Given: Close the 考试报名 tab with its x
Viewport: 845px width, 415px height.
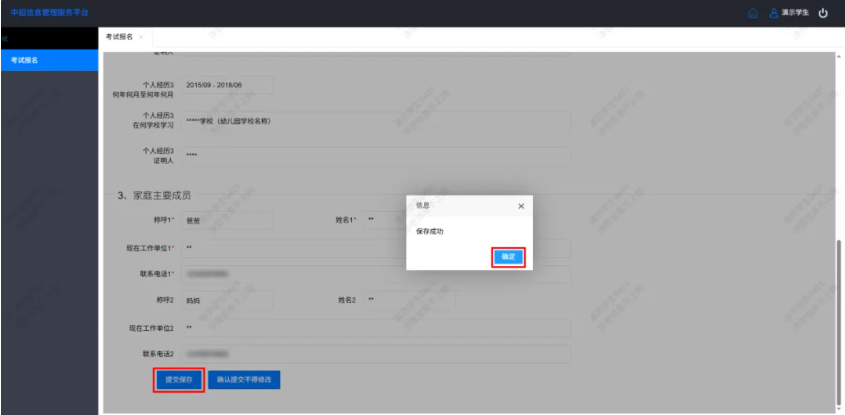Looking at the screenshot, I should click(141, 37).
